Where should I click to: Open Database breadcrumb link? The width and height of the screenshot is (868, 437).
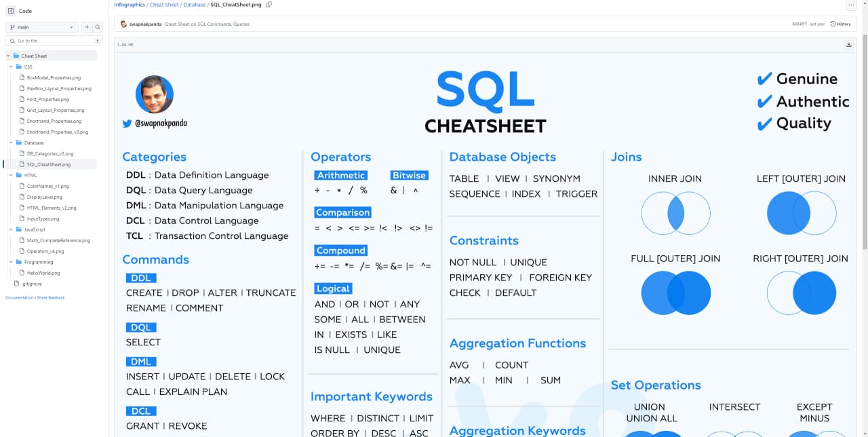(195, 5)
